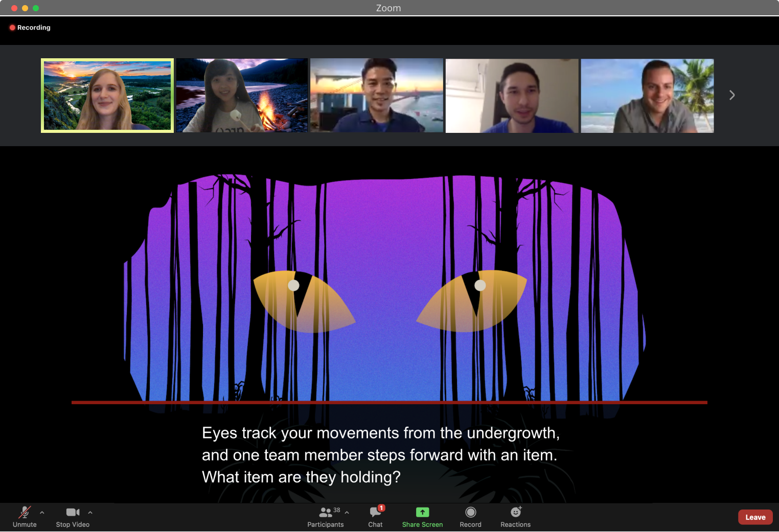Toggle your camera with Stop Video

click(x=73, y=517)
